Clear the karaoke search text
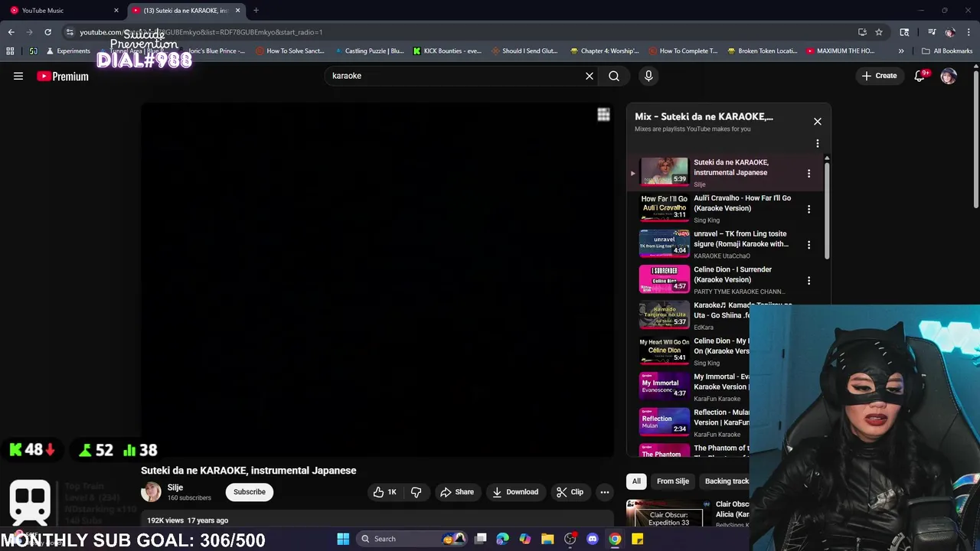Screen dimensions: 980x551 tap(590, 76)
